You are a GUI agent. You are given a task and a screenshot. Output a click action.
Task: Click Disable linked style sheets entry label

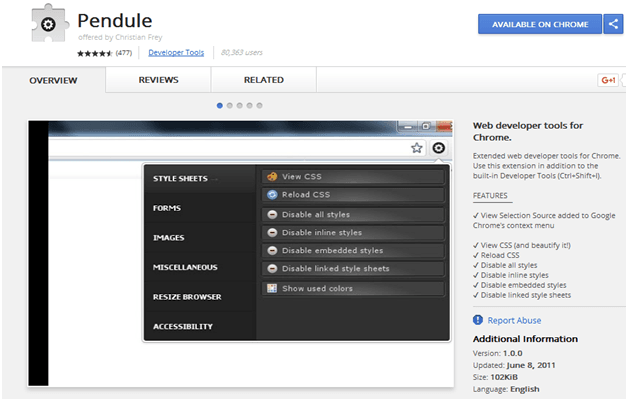click(x=336, y=268)
